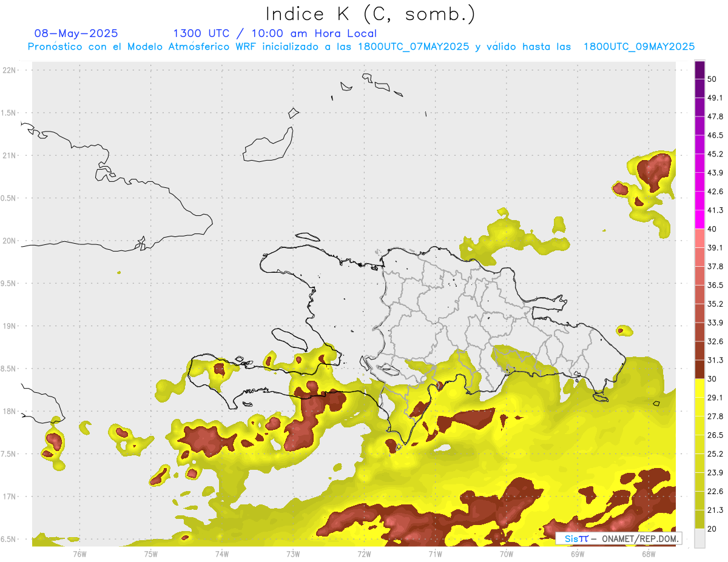Click the 72W longitude label
Viewport: 728px width, 562px height.
pos(364,554)
